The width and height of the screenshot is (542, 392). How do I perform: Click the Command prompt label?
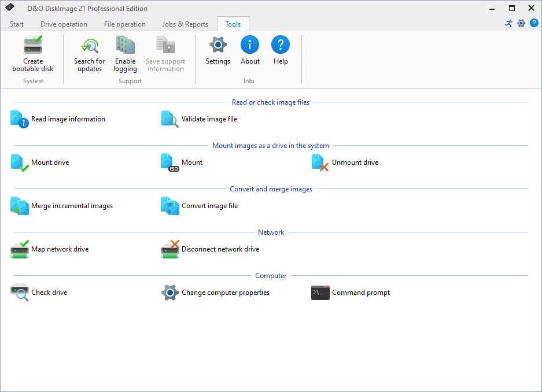[x=361, y=293]
